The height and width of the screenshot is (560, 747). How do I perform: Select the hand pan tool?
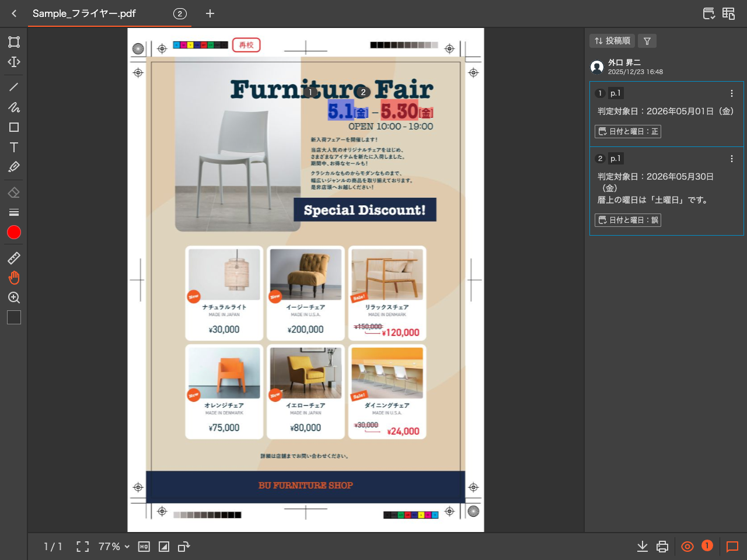click(14, 278)
